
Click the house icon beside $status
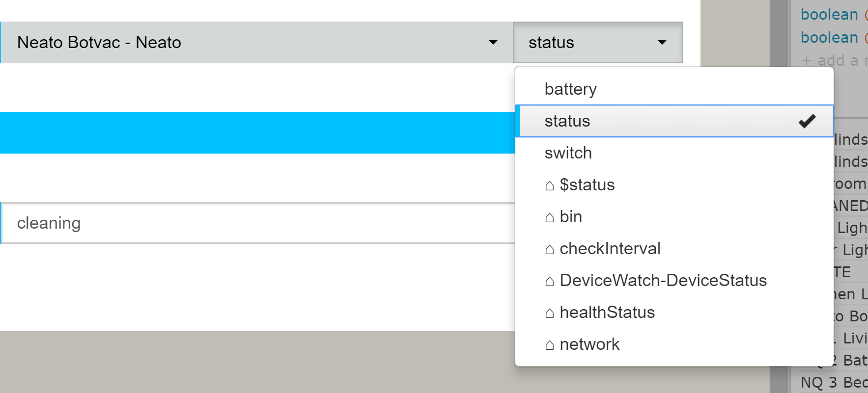[x=550, y=185]
